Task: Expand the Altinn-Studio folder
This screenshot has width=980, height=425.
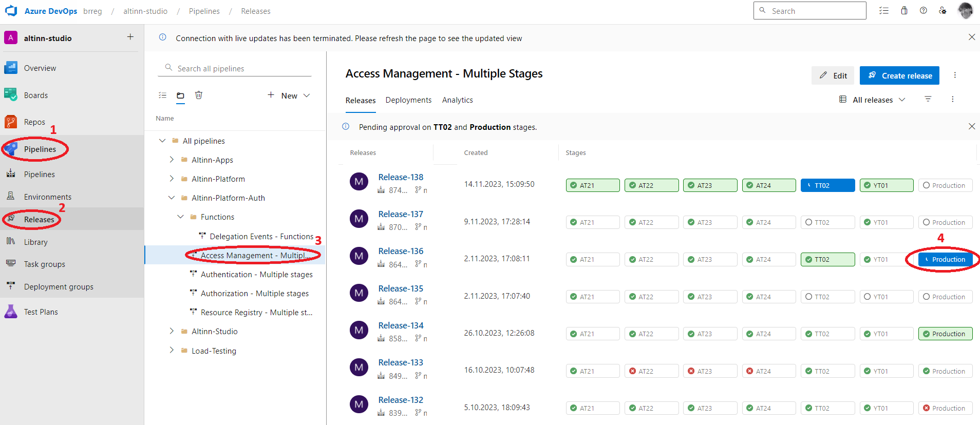Action: coord(172,331)
